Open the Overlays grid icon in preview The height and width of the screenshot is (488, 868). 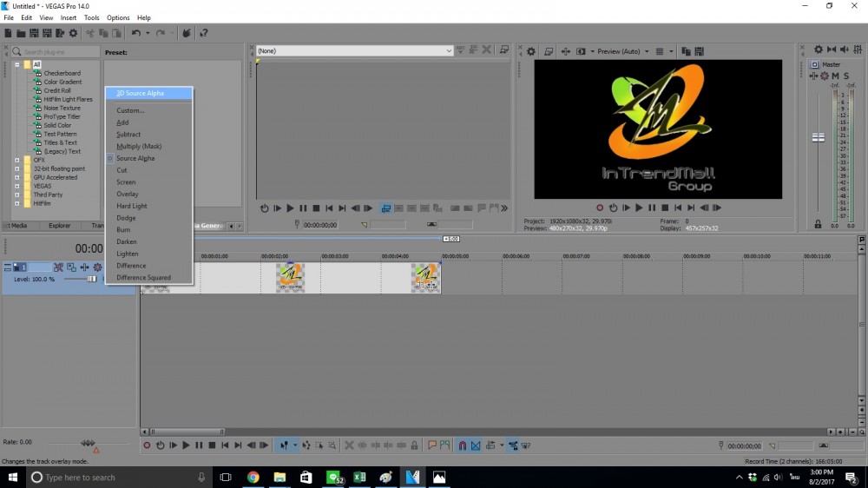(660, 51)
